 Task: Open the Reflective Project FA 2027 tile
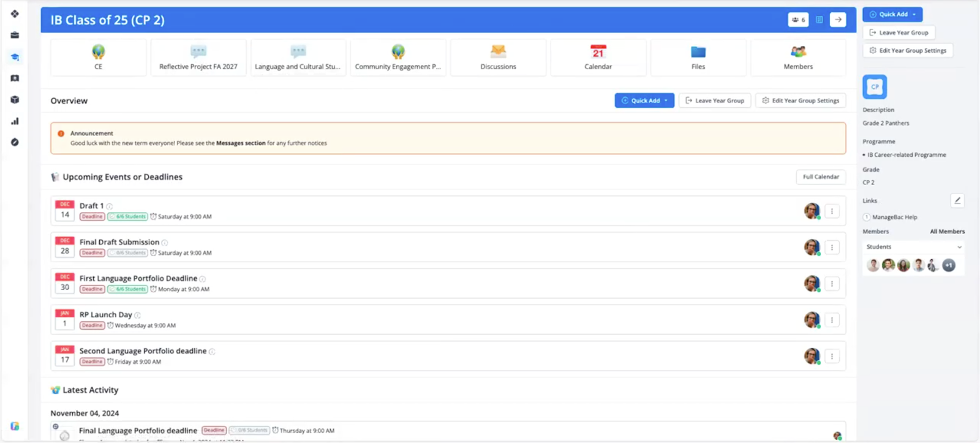click(198, 58)
